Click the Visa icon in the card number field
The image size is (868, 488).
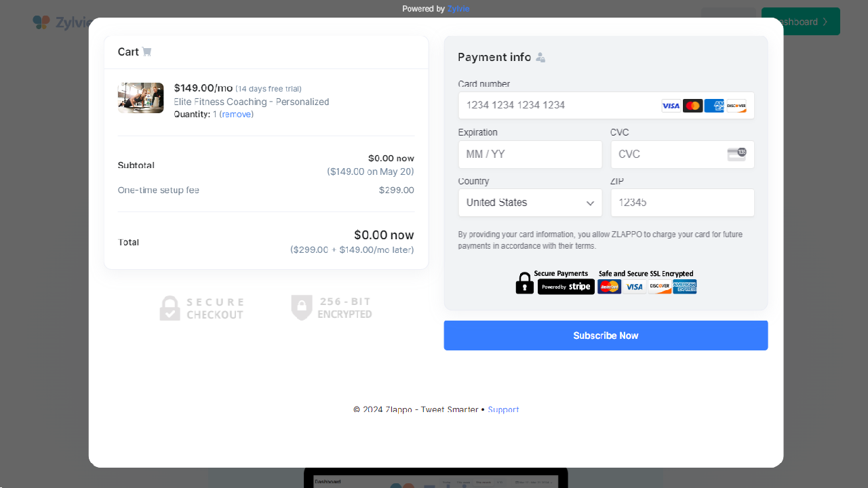(x=671, y=105)
